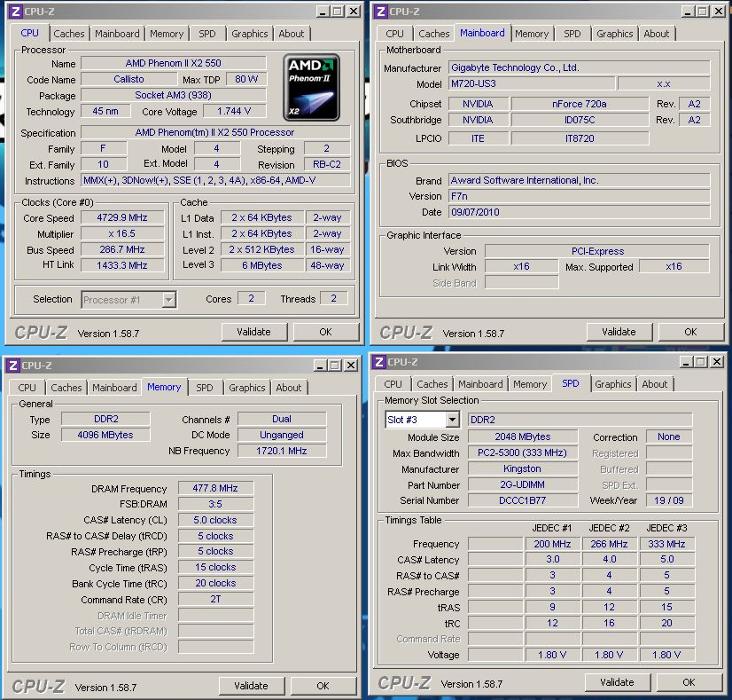Switch to Graphics tab in the Mainboard window

pyautogui.click(x=615, y=34)
